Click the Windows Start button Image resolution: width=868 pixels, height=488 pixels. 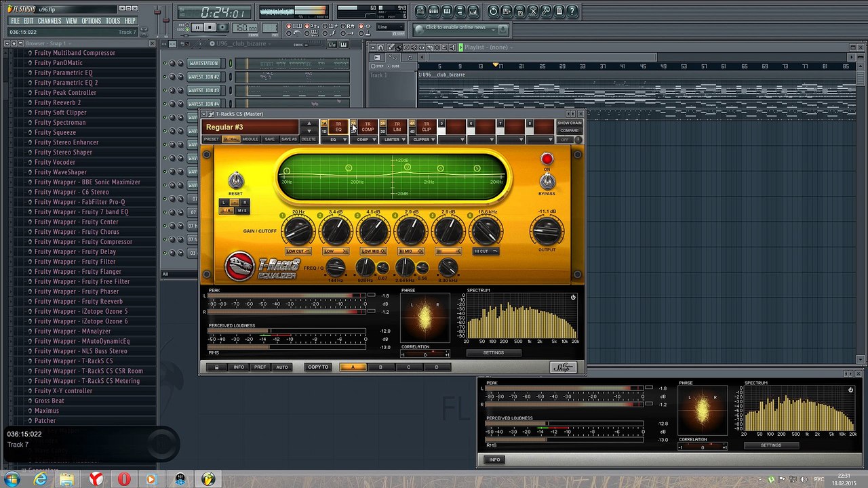12,479
